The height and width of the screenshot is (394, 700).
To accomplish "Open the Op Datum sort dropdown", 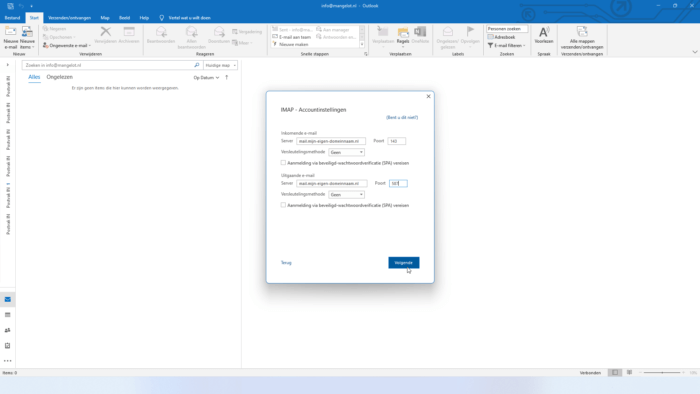I will tap(206, 78).
